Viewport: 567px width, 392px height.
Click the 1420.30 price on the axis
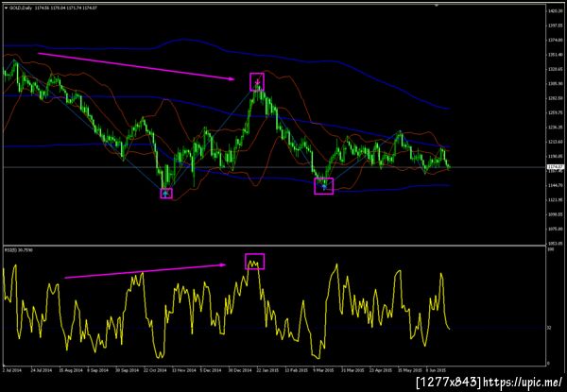[x=554, y=10]
